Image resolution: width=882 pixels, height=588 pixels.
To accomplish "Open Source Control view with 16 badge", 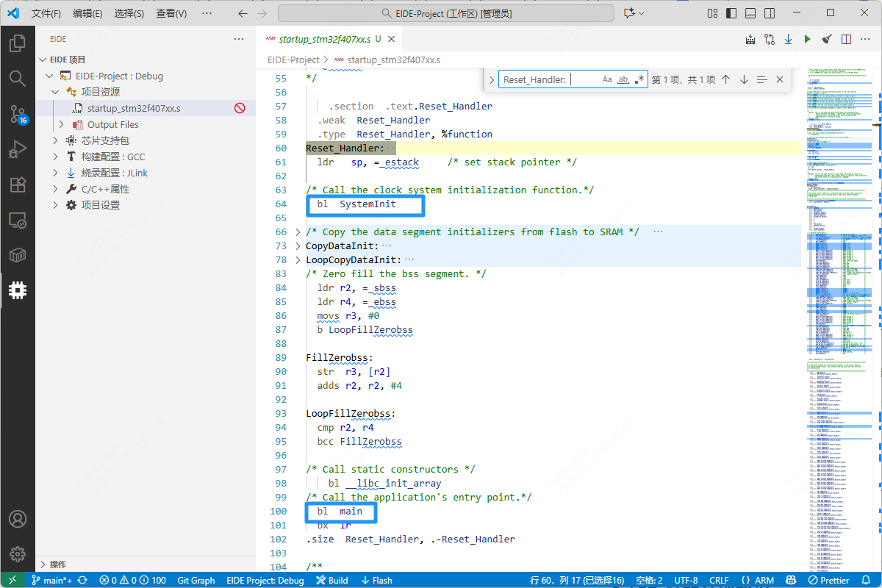I will pyautogui.click(x=17, y=114).
